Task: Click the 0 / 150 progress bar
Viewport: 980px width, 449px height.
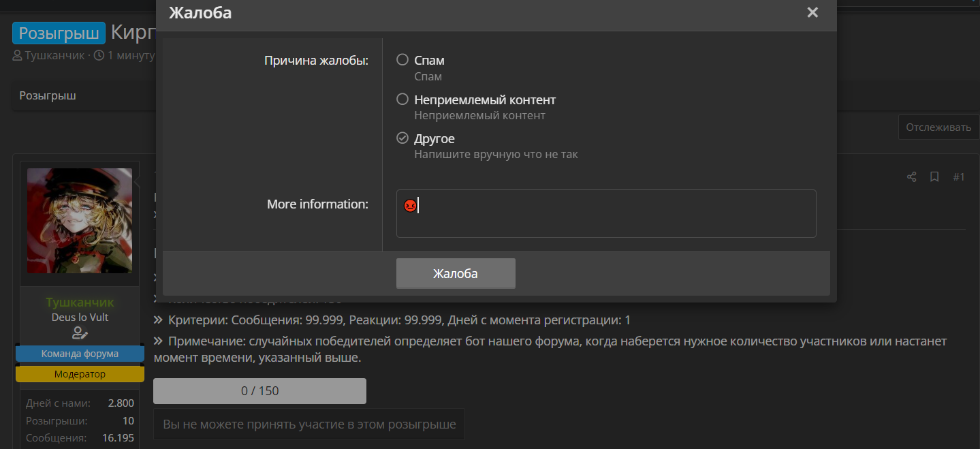Action: [259, 391]
